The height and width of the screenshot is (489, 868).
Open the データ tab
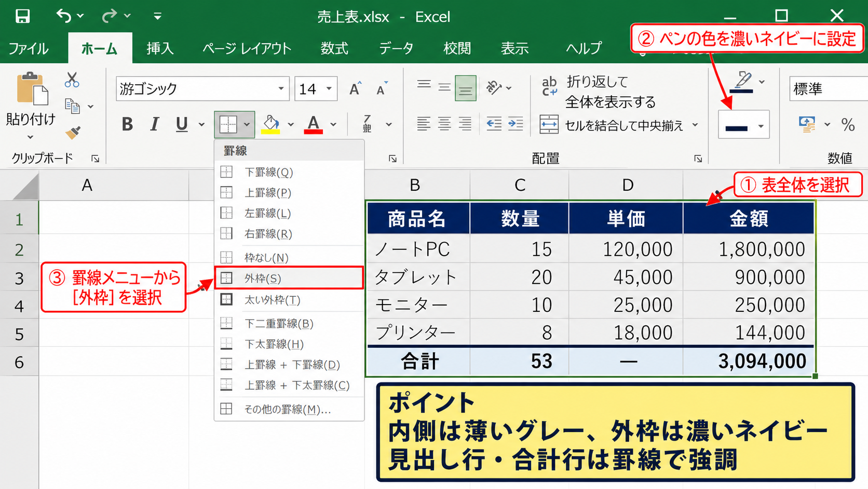[396, 48]
